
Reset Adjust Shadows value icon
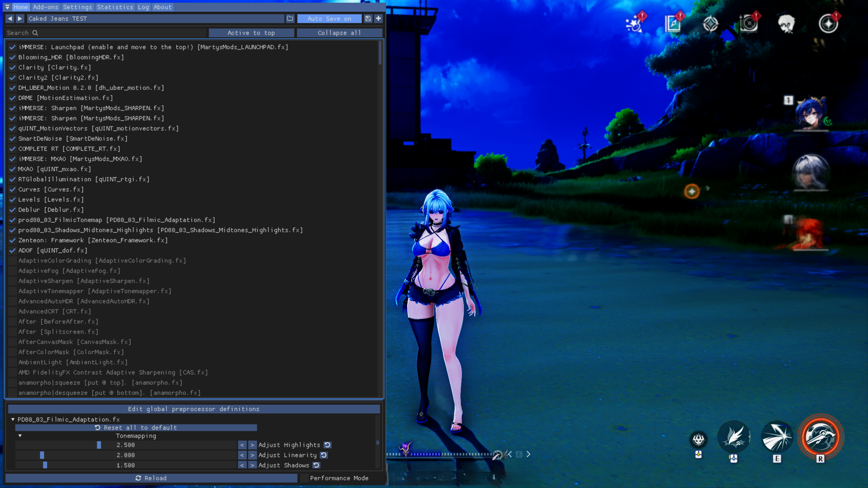click(316, 465)
